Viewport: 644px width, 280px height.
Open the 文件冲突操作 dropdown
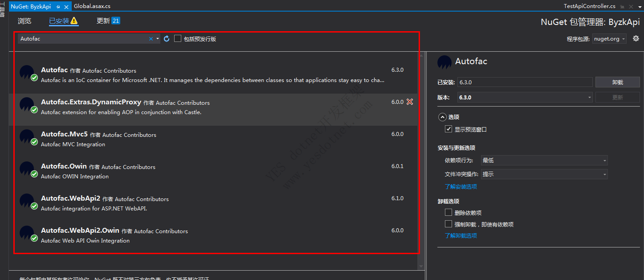pos(544,174)
